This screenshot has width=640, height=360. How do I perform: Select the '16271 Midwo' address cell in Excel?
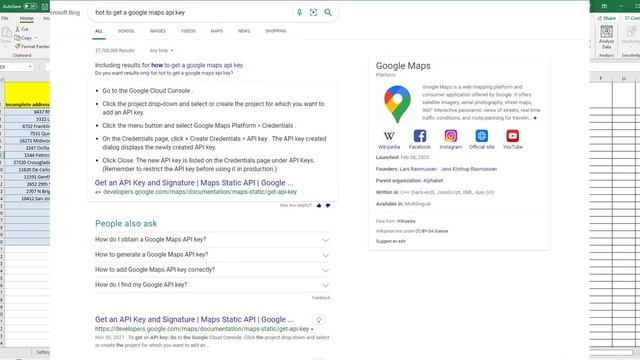(x=27, y=141)
